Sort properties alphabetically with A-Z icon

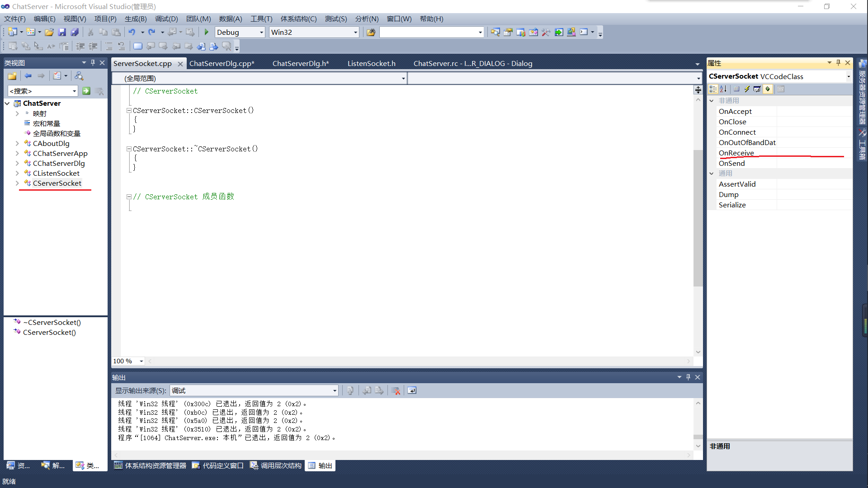tap(723, 89)
